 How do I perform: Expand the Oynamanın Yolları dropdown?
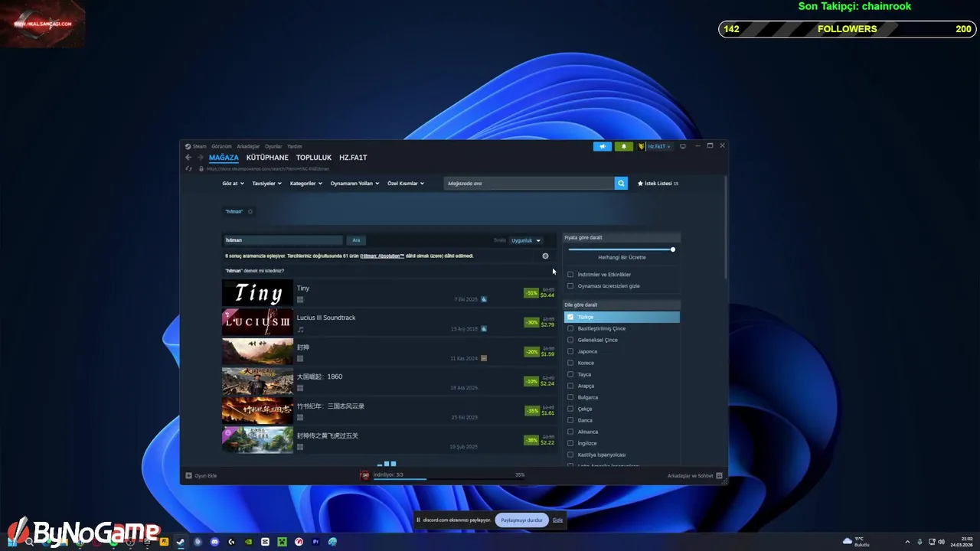point(354,184)
